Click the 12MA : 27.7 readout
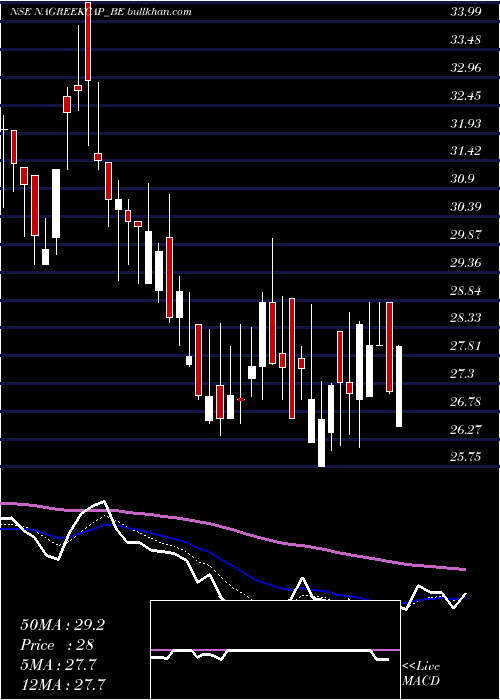 click(62, 684)
